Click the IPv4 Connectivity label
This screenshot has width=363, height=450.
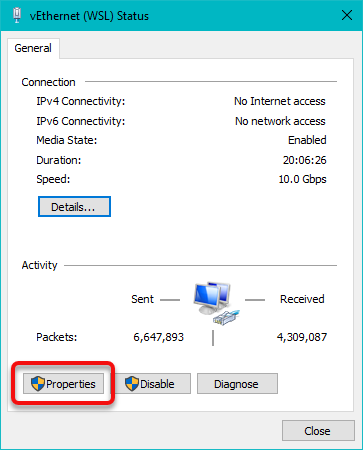click(81, 101)
